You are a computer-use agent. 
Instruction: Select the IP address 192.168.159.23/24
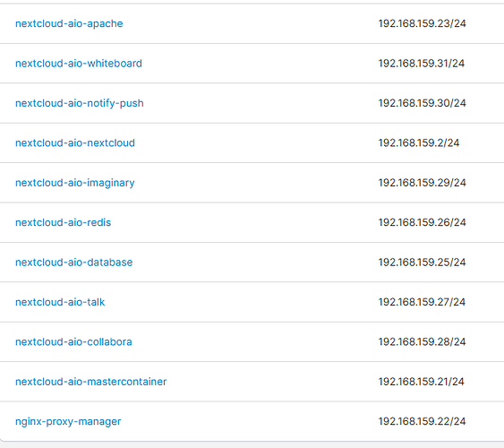click(422, 23)
